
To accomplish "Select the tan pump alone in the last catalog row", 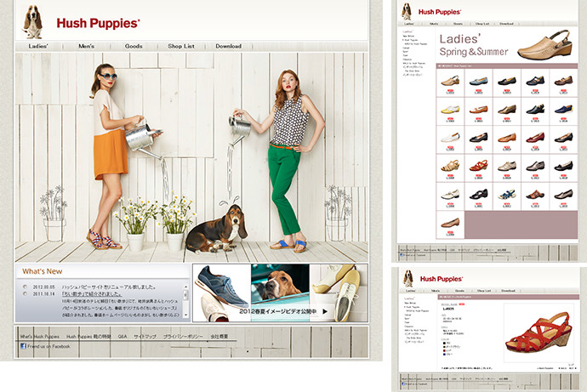I will click(450, 224).
